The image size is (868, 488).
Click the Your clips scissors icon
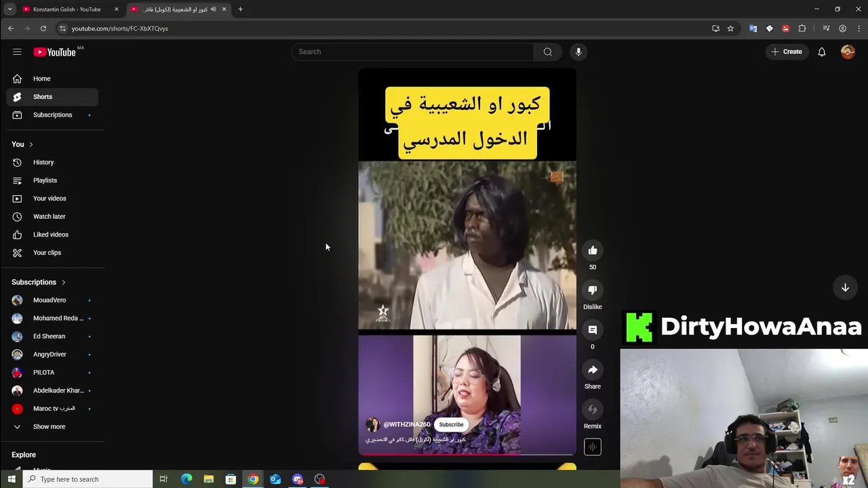point(17,252)
